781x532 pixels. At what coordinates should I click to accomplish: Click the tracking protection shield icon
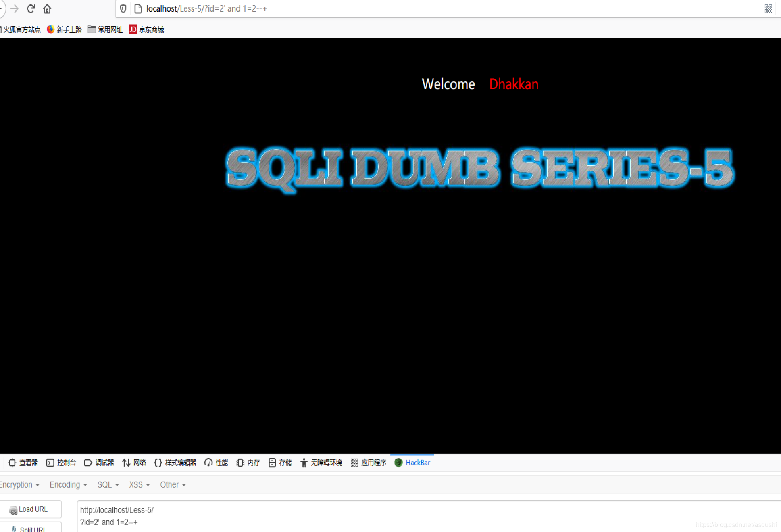pos(123,8)
